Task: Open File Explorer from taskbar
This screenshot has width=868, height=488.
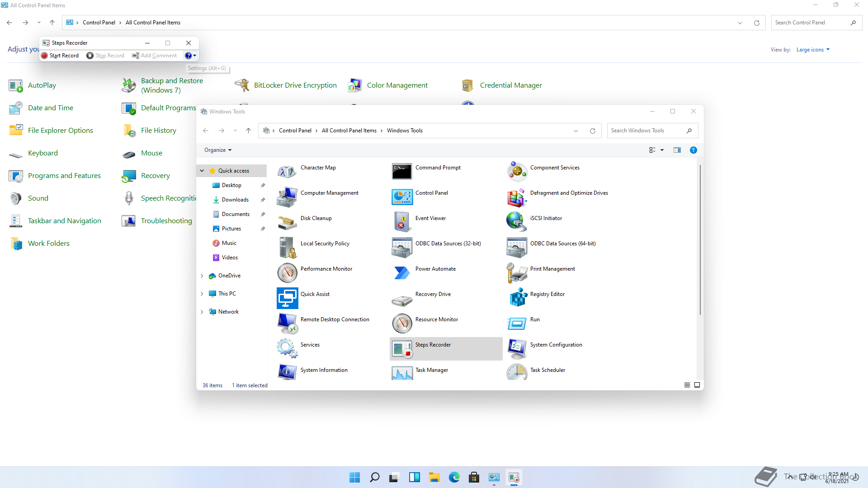Action: click(434, 477)
